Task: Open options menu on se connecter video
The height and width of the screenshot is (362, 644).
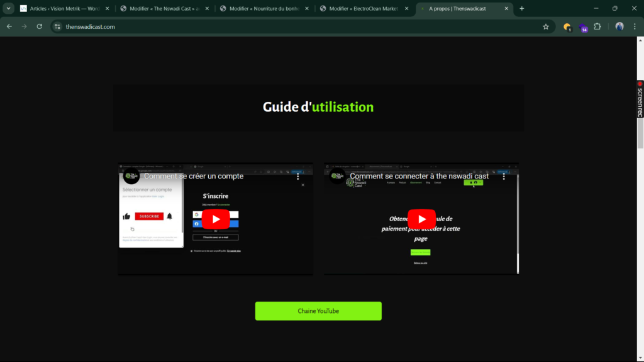Action: [504, 177]
